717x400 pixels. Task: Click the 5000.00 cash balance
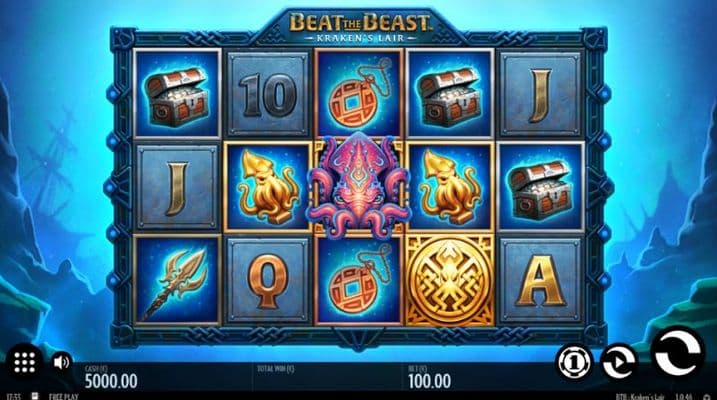pos(111,381)
